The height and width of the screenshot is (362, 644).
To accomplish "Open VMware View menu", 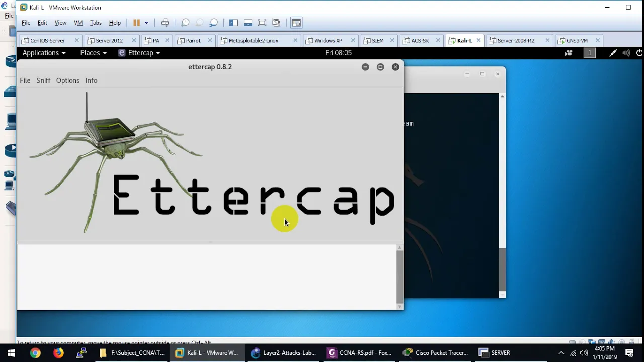I will pyautogui.click(x=60, y=23).
